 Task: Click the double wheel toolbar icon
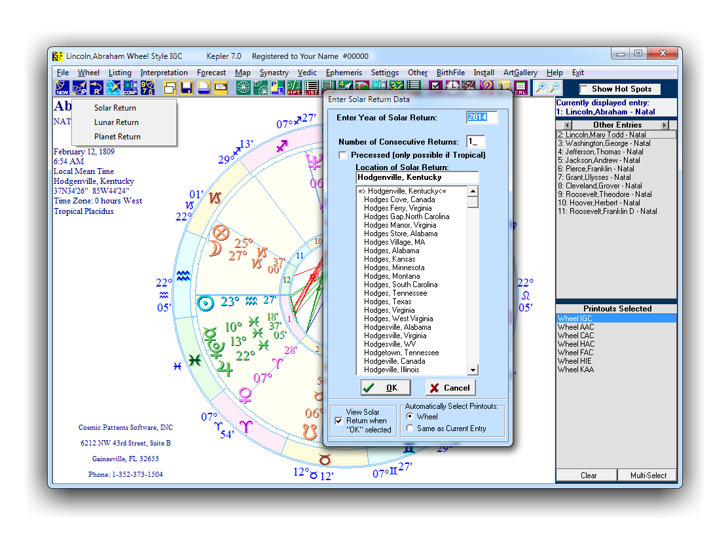pyautogui.click(x=261, y=87)
